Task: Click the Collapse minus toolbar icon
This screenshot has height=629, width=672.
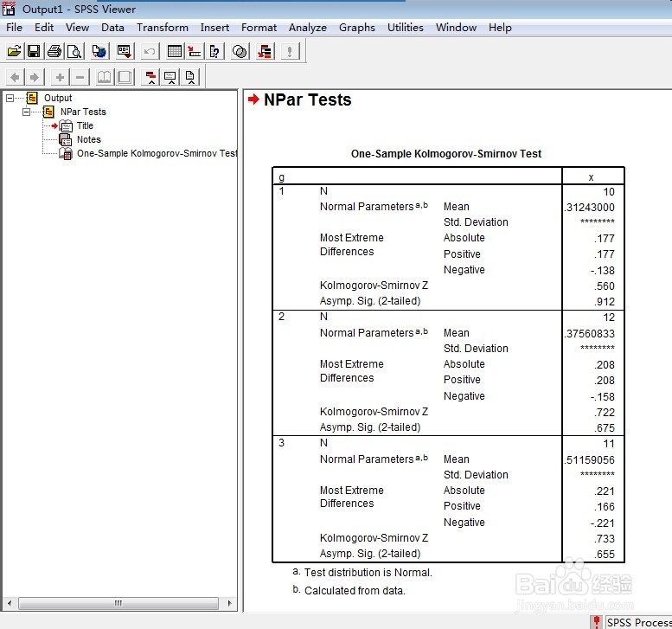Action: click(80, 77)
